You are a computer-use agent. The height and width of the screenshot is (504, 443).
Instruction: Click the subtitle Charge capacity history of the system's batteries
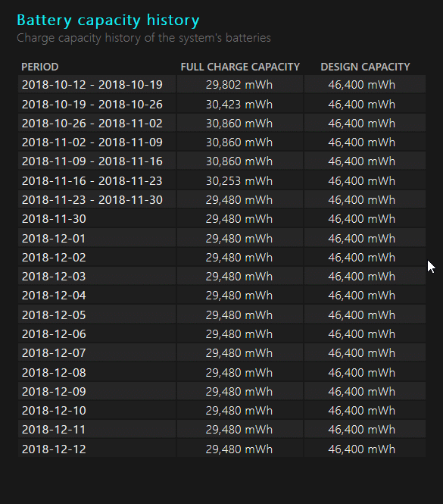tap(144, 38)
